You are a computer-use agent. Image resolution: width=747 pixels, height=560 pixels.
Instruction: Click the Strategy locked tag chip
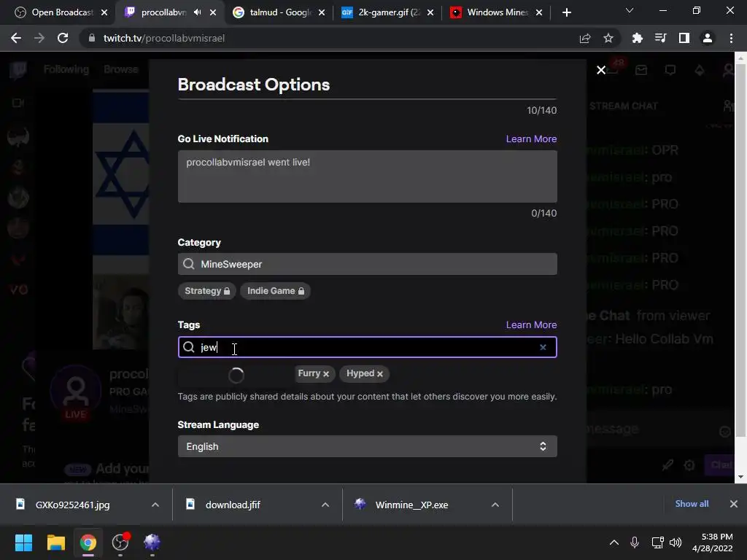click(206, 291)
